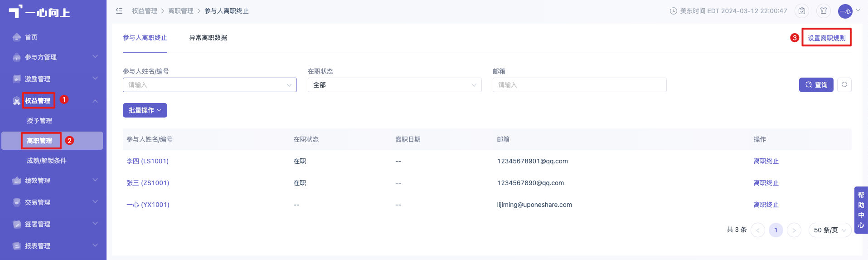Click the 首页 home icon
The width and height of the screenshot is (868, 260).
17,37
